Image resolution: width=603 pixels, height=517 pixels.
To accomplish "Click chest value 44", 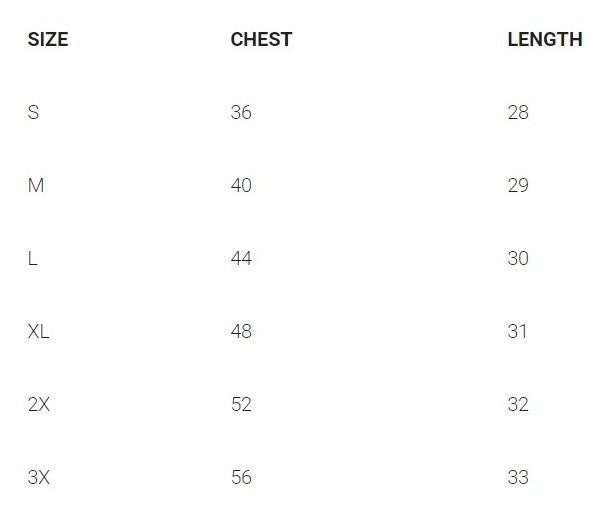I will 241,259.
